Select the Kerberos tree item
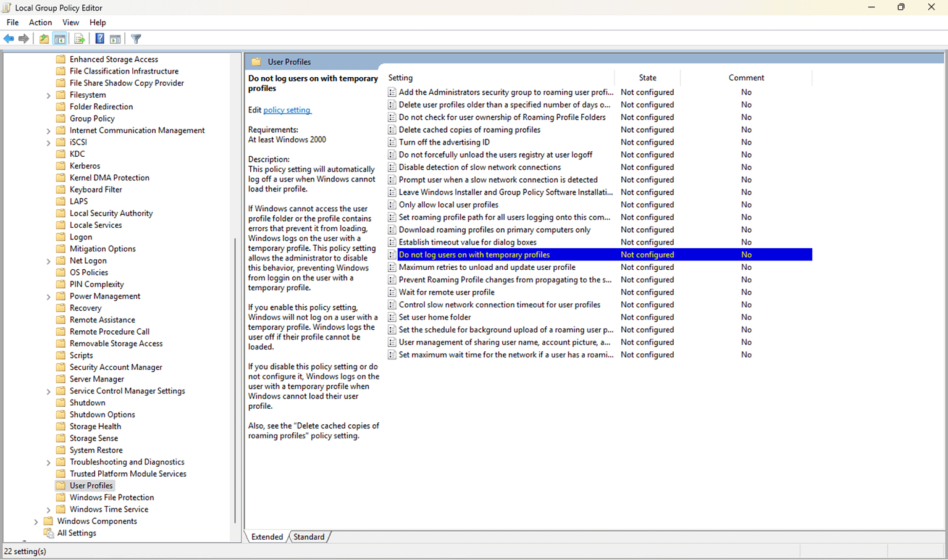948x560 pixels. point(84,165)
